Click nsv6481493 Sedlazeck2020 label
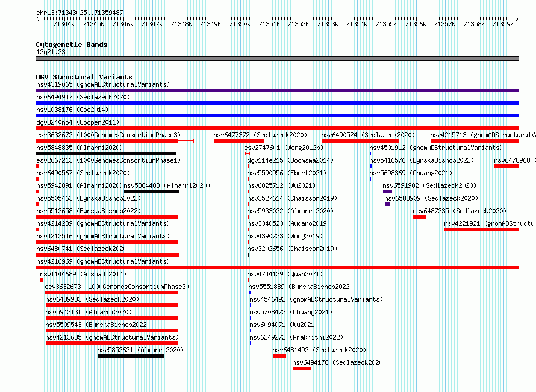 (x=319, y=350)
